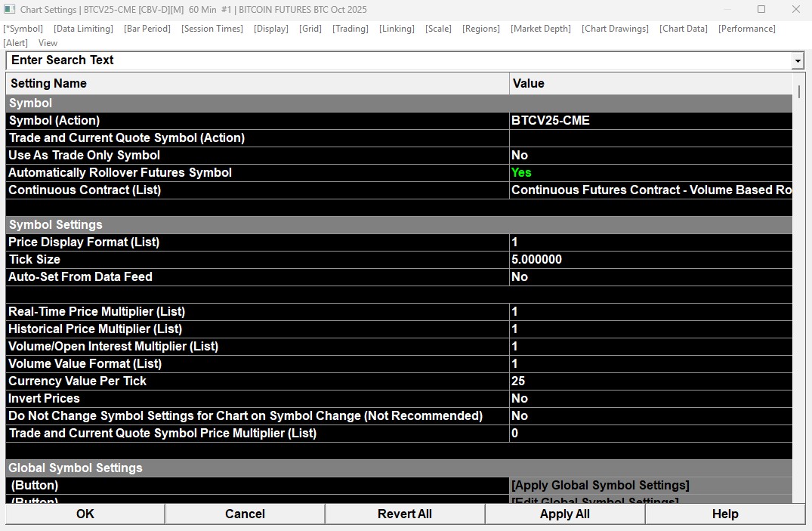Switch to the [Trading] tab
This screenshot has width=812, height=531.
pyautogui.click(x=350, y=29)
